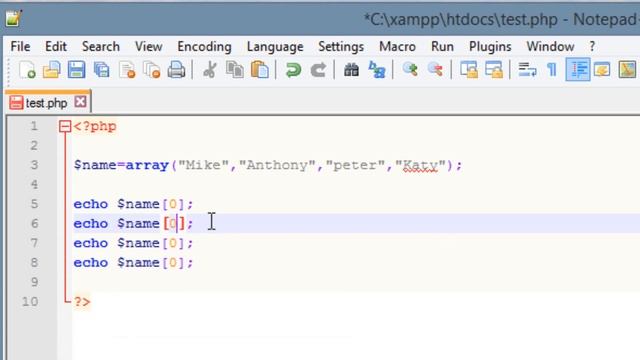Click the Zoom In magnifier icon
Screen dimensions: 640x360
(410, 70)
